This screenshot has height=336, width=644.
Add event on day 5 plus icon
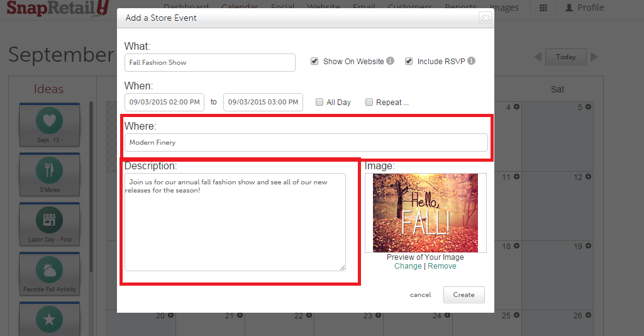click(588, 107)
